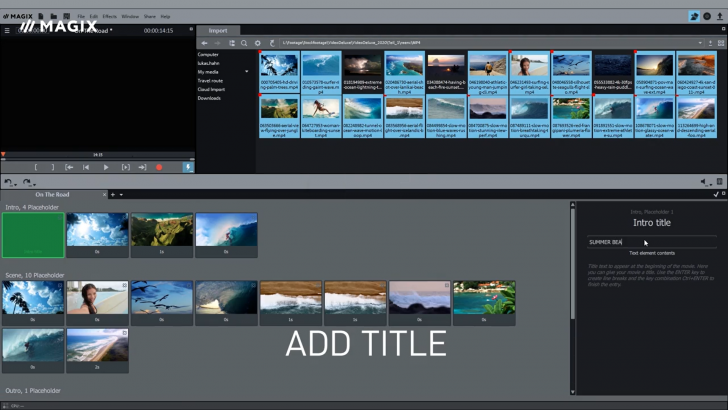Select the On The Road project tab
This screenshot has width=728, height=410.
tap(52, 195)
